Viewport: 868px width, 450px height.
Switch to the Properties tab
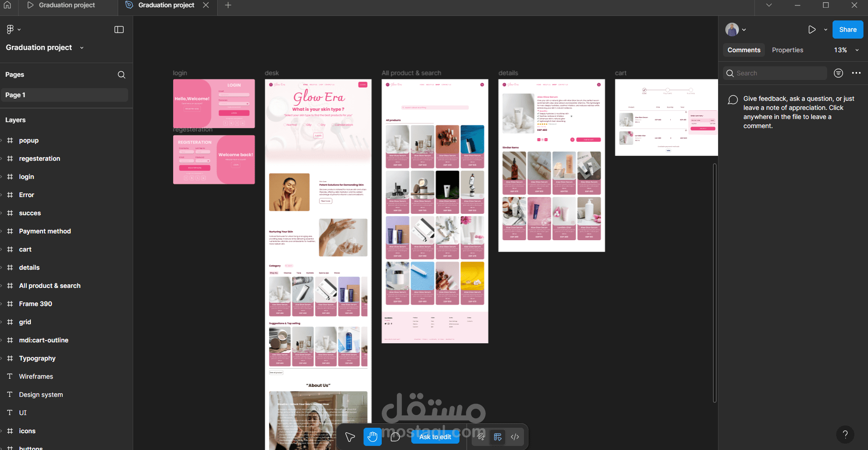[788, 50]
